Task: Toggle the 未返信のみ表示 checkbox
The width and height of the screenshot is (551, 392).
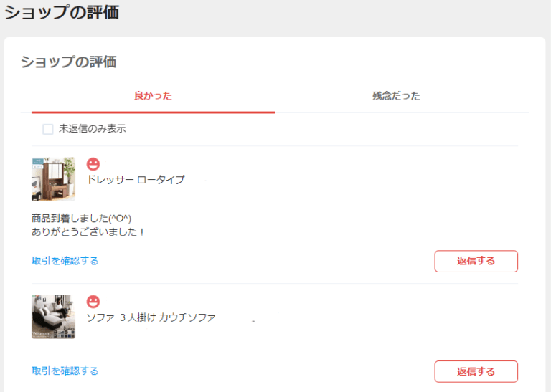Action: (48, 129)
